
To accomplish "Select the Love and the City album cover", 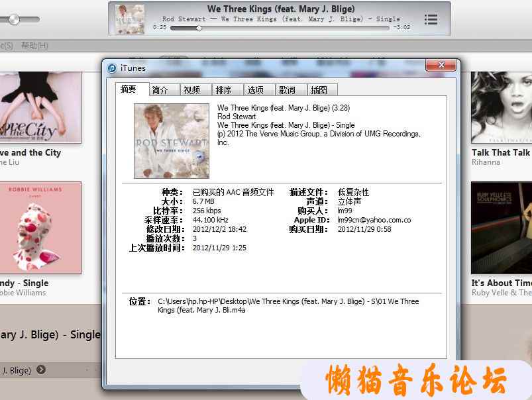I will tap(40, 107).
